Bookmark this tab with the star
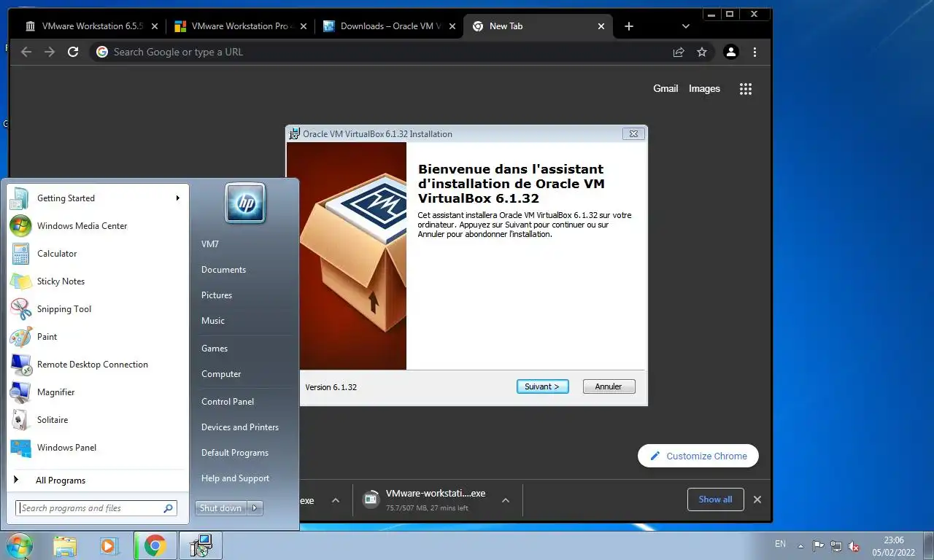The image size is (934, 560). [x=702, y=52]
